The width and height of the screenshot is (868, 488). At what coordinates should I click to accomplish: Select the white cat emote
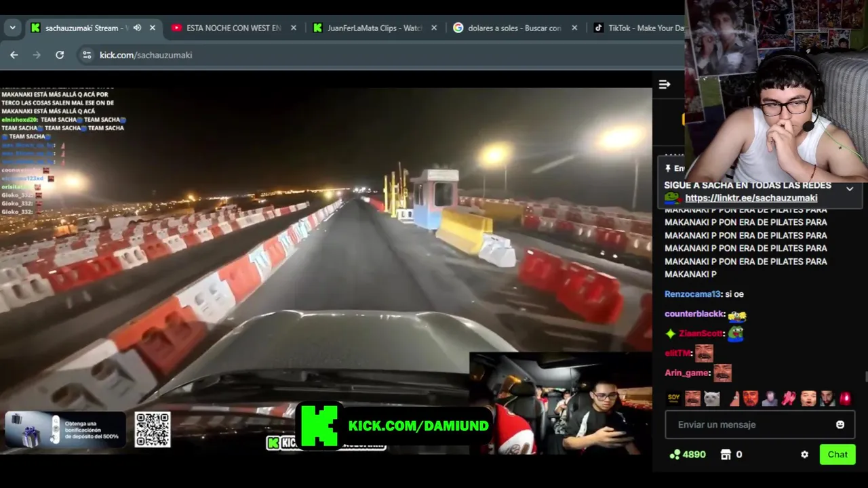click(711, 399)
